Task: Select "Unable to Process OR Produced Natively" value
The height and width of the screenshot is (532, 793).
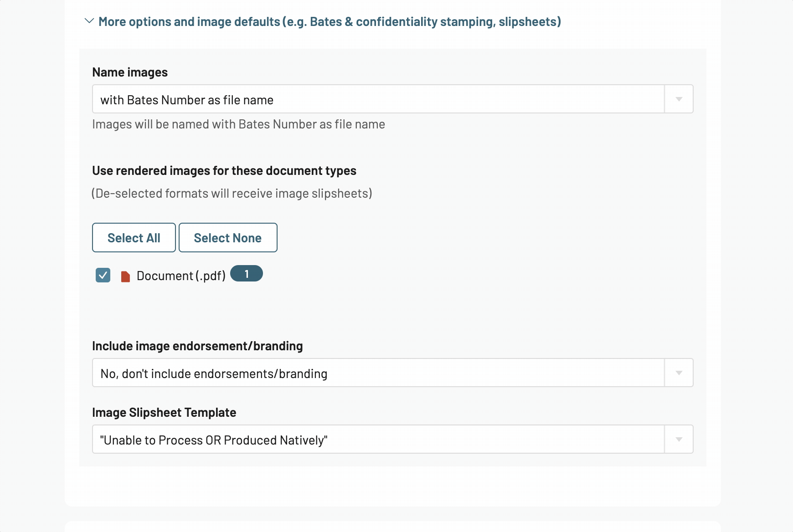Action: coord(214,440)
